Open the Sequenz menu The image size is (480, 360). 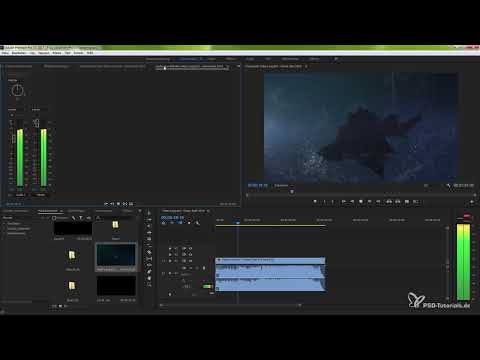pos(44,53)
